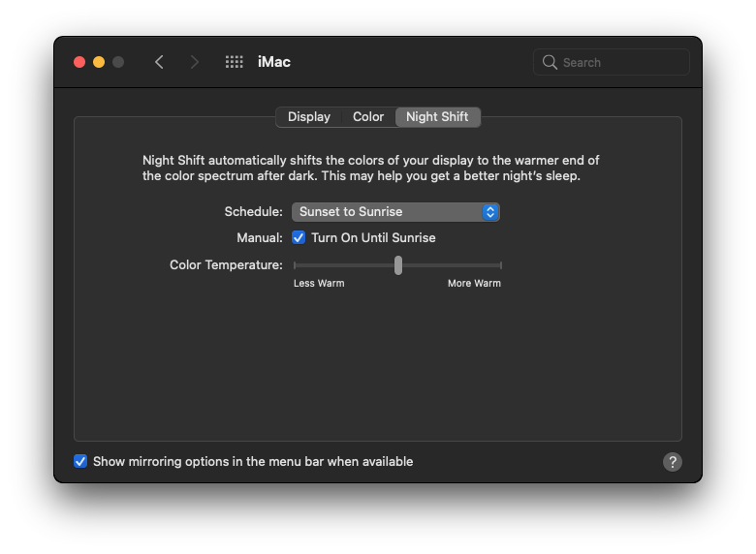Switch to the Display tab
The image size is (756, 554).
[x=309, y=116]
